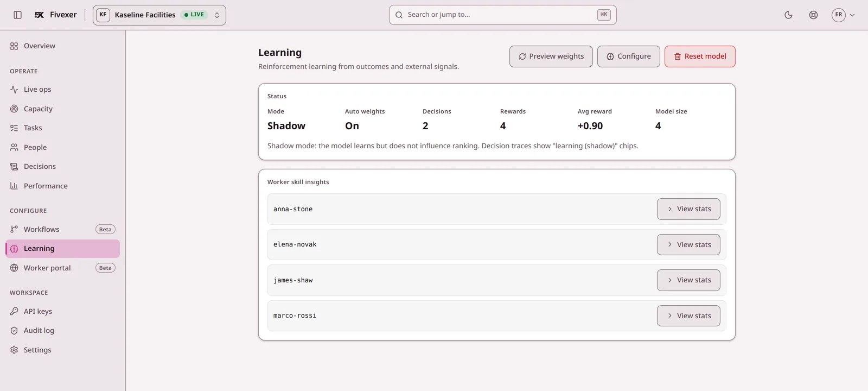Viewport: 868px width, 391px height.
Task: Click the Preview weights button
Action: point(551,56)
